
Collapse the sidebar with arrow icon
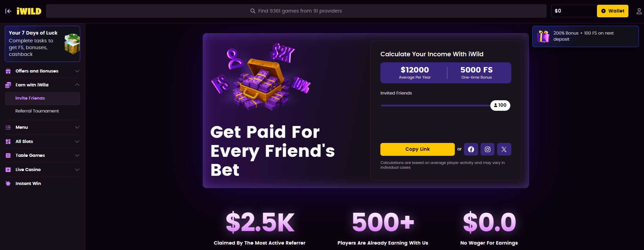pos(8,11)
